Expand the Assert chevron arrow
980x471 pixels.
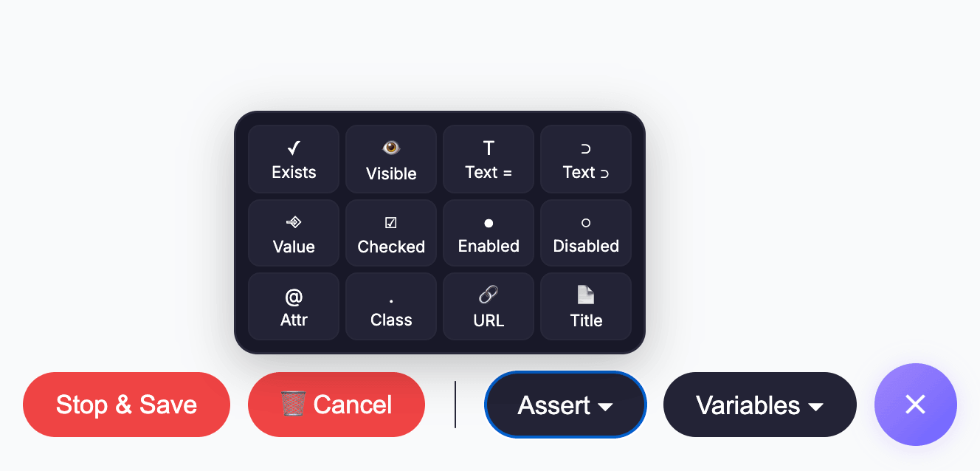(x=607, y=406)
